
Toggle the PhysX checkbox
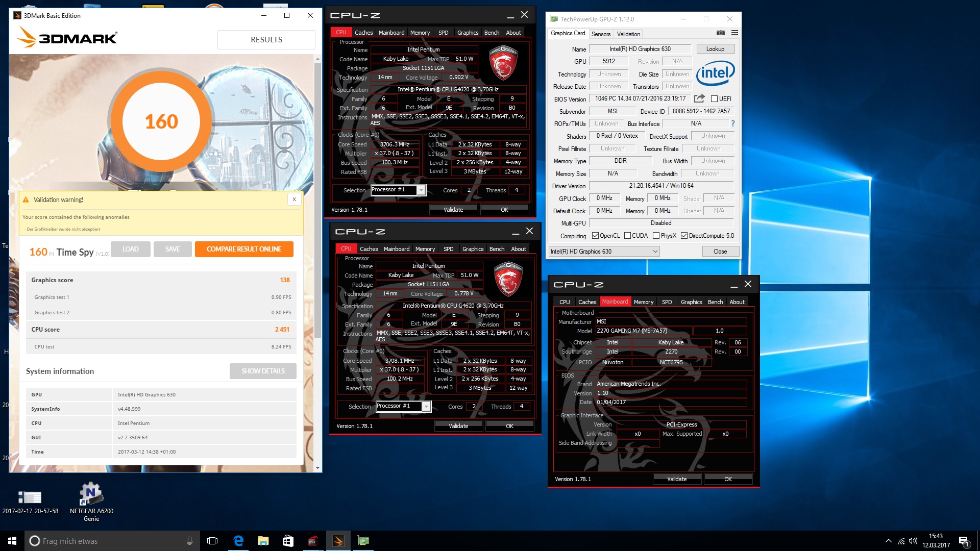pyautogui.click(x=656, y=236)
